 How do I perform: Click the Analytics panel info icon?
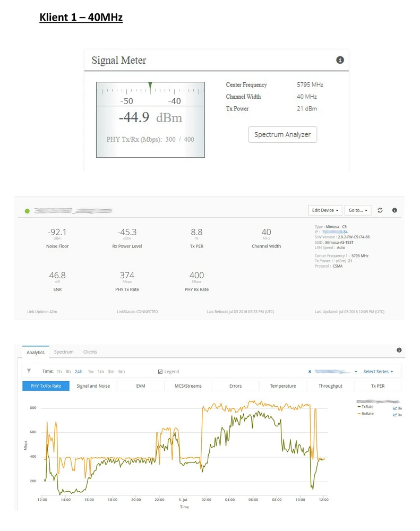(399, 350)
